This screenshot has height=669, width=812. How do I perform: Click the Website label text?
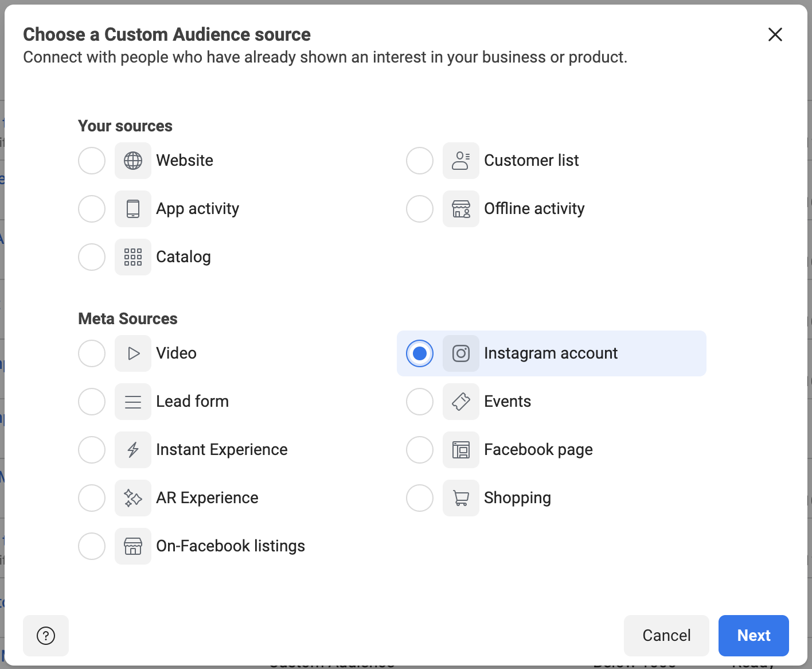tap(185, 161)
